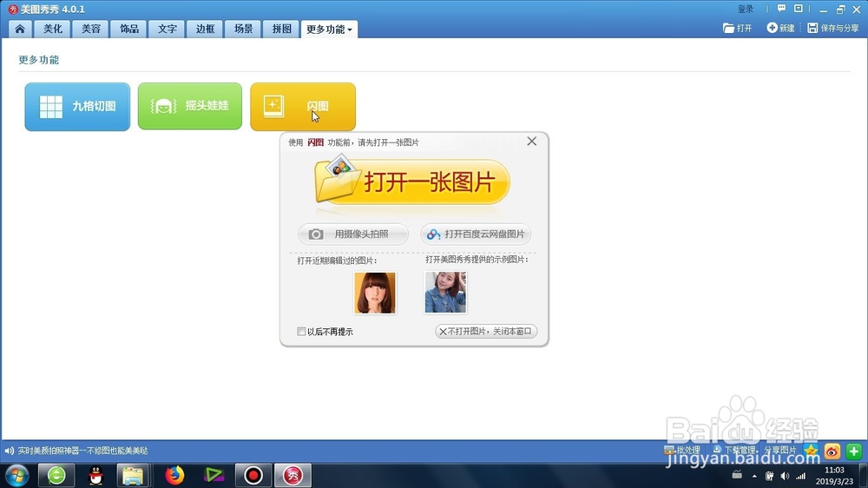This screenshot has width=868, height=488.
Task: Open the green browser taskbar icon
Action: click(x=56, y=475)
